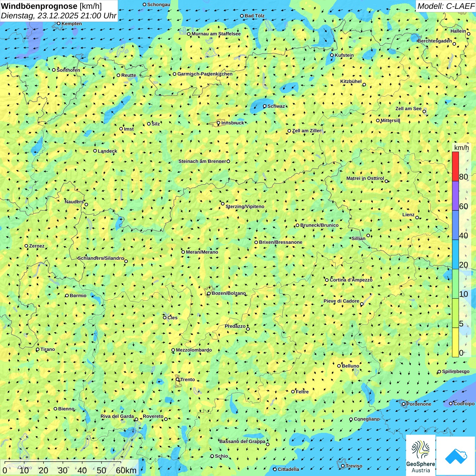Click the Hallein location marker
Image resolution: width=476 pixels, height=476 pixels.
pos(469,34)
